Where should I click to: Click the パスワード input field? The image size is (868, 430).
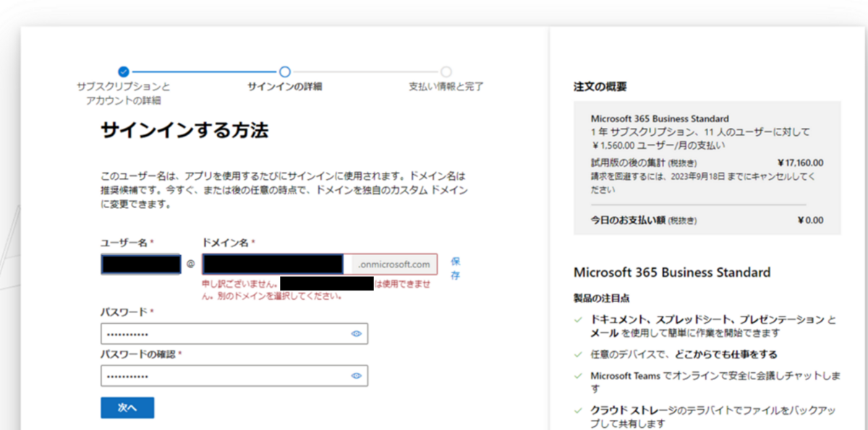coord(234,334)
